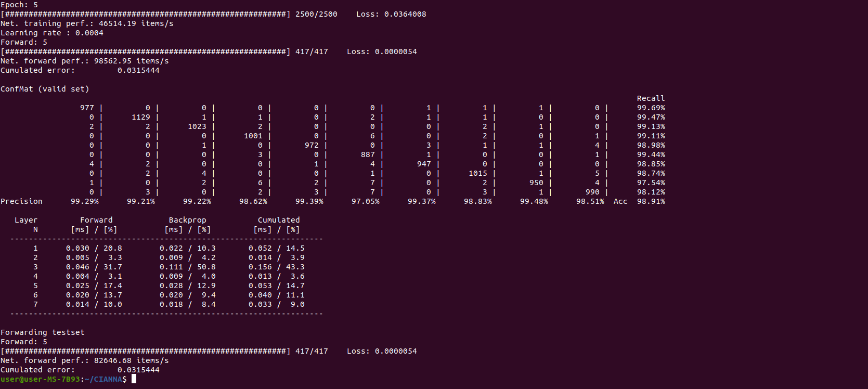Click the Precision row label
The height and width of the screenshot is (389, 868).
pos(21,201)
